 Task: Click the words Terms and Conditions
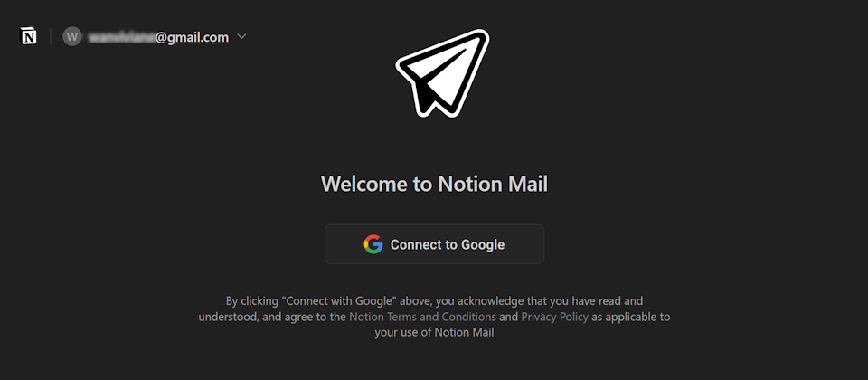coord(440,317)
